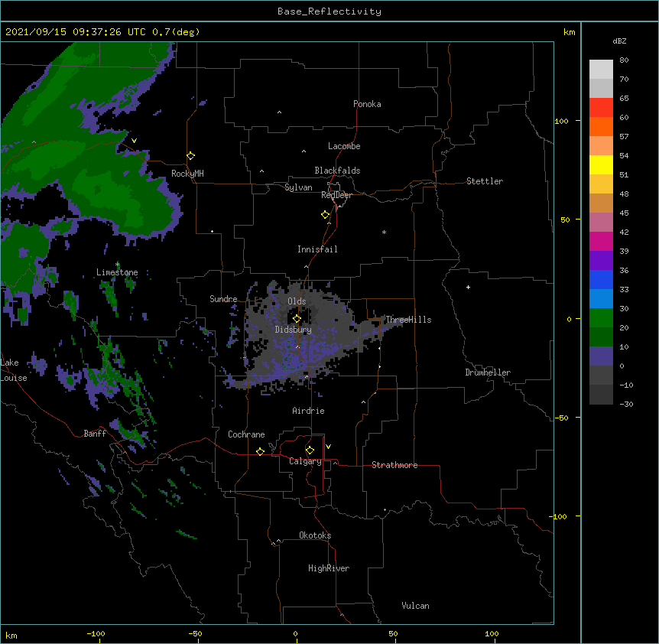Click the Sylvan label on map
This screenshot has height=644, width=659.
click(x=298, y=187)
